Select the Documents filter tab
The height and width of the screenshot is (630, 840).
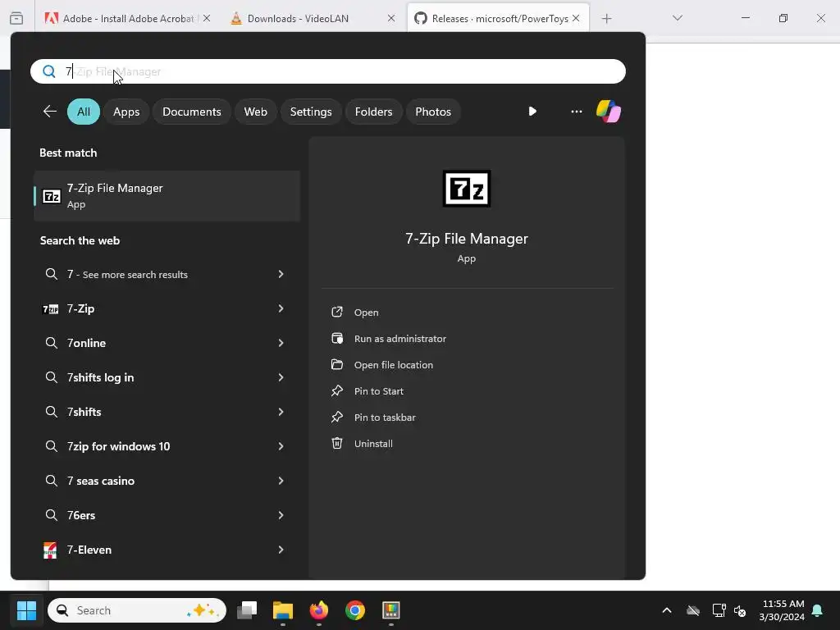(x=192, y=112)
